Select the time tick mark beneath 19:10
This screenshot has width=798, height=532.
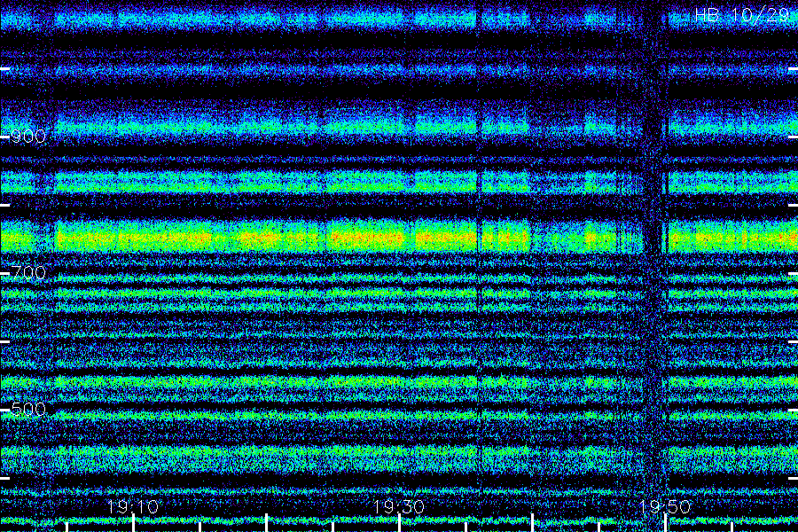point(133,523)
